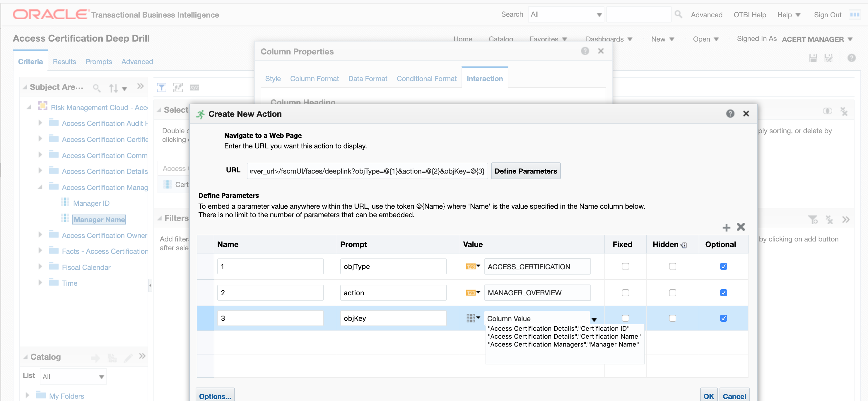Click the Subject Areas search icon

point(96,88)
